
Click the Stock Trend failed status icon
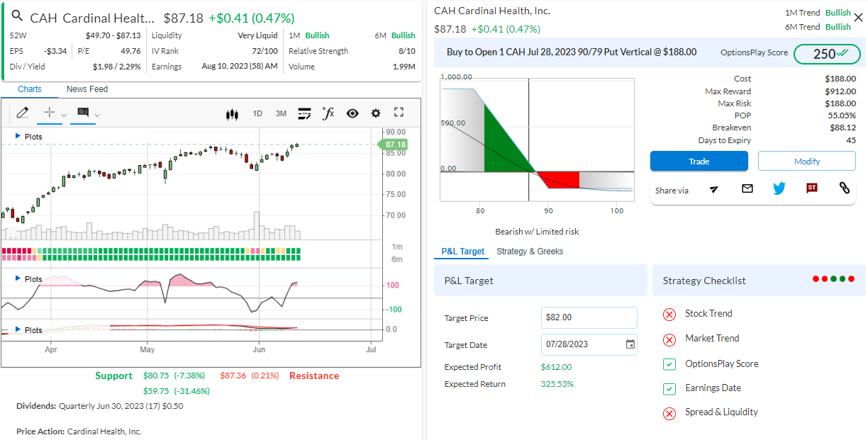[669, 315]
